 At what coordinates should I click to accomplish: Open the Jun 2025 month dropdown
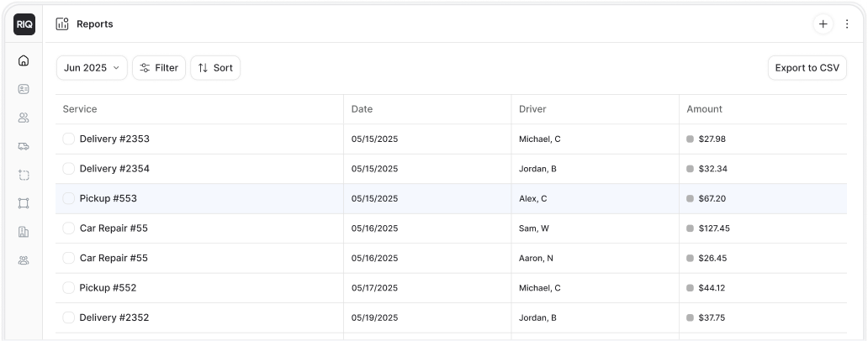pos(92,68)
